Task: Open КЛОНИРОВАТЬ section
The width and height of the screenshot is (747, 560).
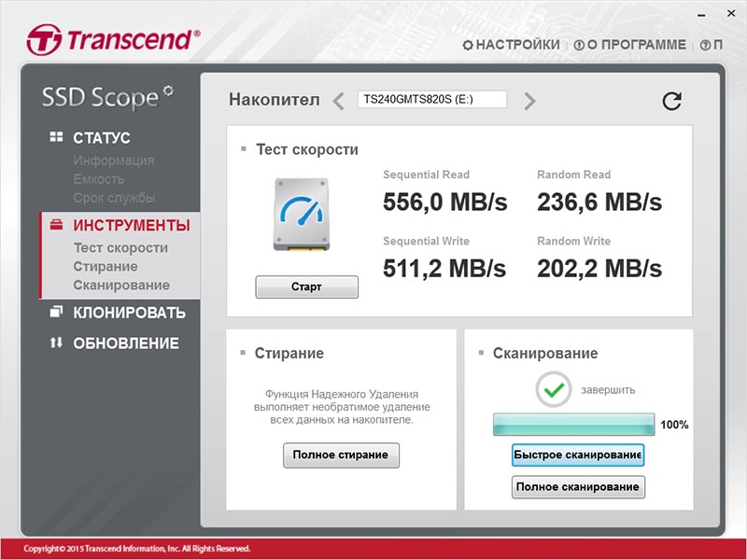Action: point(129,313)
